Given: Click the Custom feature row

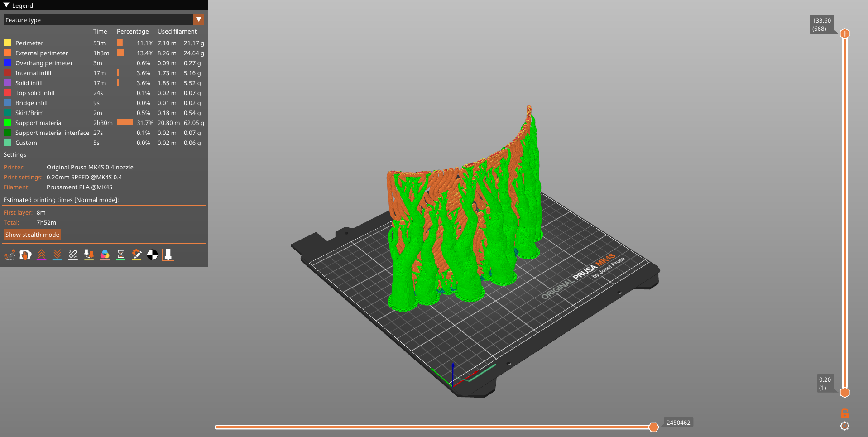Looking at the screenshot, I should (104, 143).
